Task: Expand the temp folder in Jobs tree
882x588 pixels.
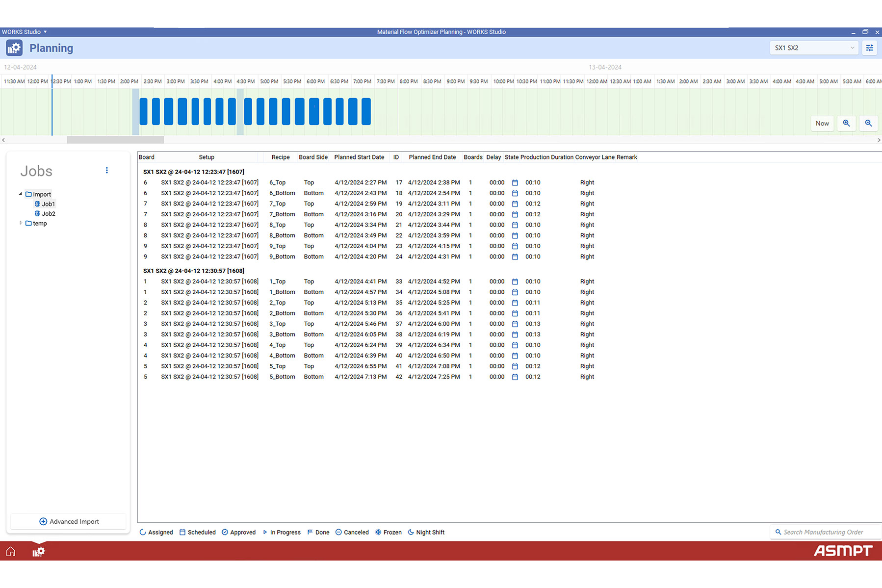Action: point(21,223)
